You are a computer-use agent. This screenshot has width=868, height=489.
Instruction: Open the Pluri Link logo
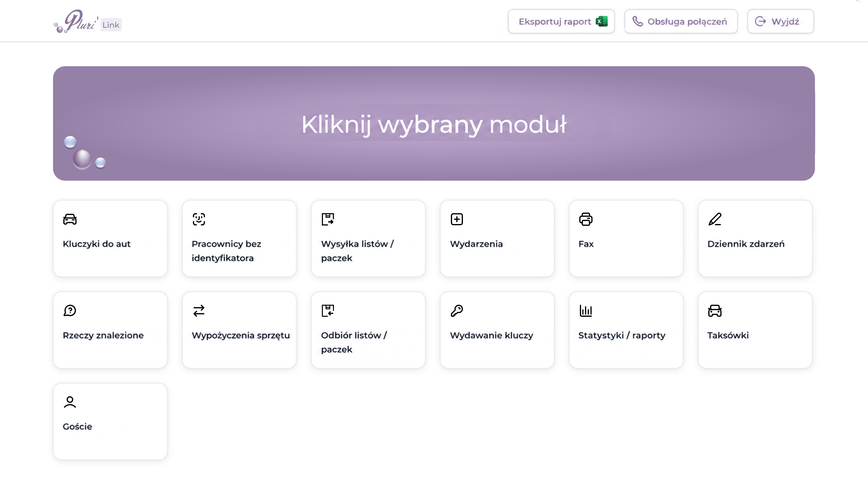(x=88, y=21)
